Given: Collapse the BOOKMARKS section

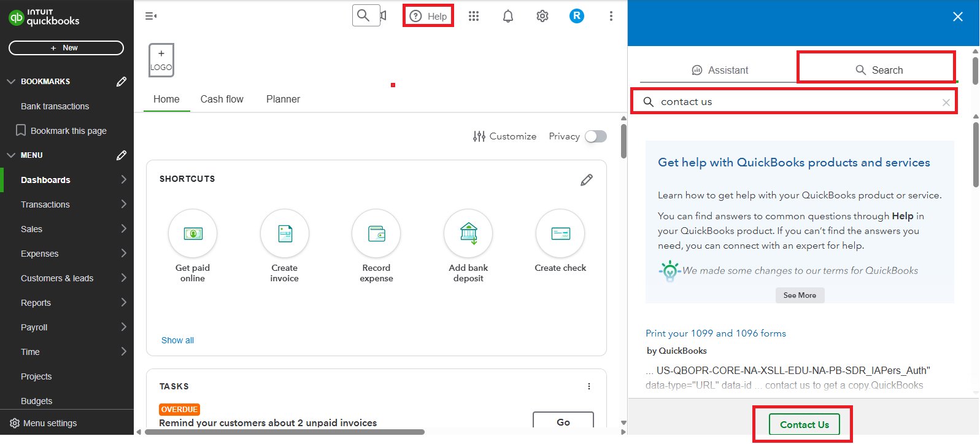Looking at the screenshot, I should 11,82.
